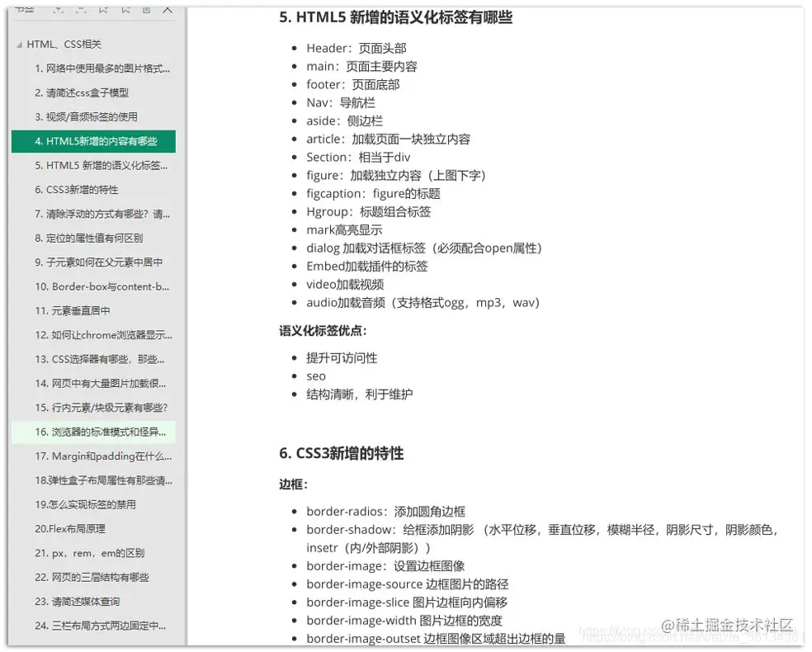Select the HTML、CSS相关 bookmark heading
This screenshot has height=652, width=812.
tap(64, 45)
